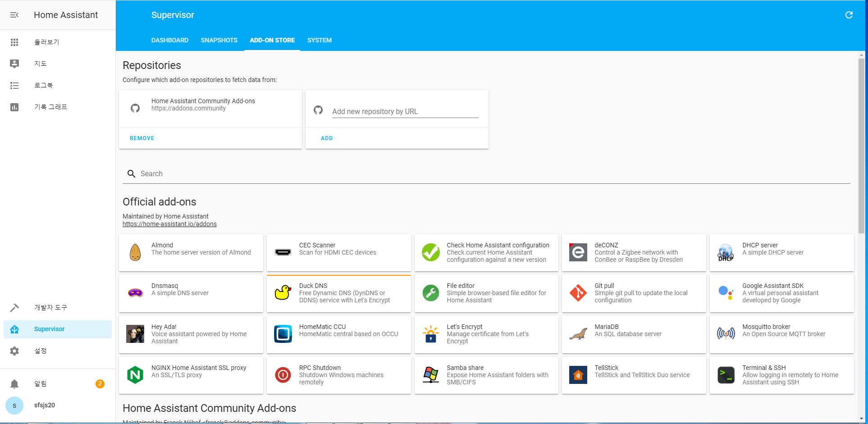This screenshot has width=868, height=424.
Task: Click the Git pull red icon
Action: point(578,293)
